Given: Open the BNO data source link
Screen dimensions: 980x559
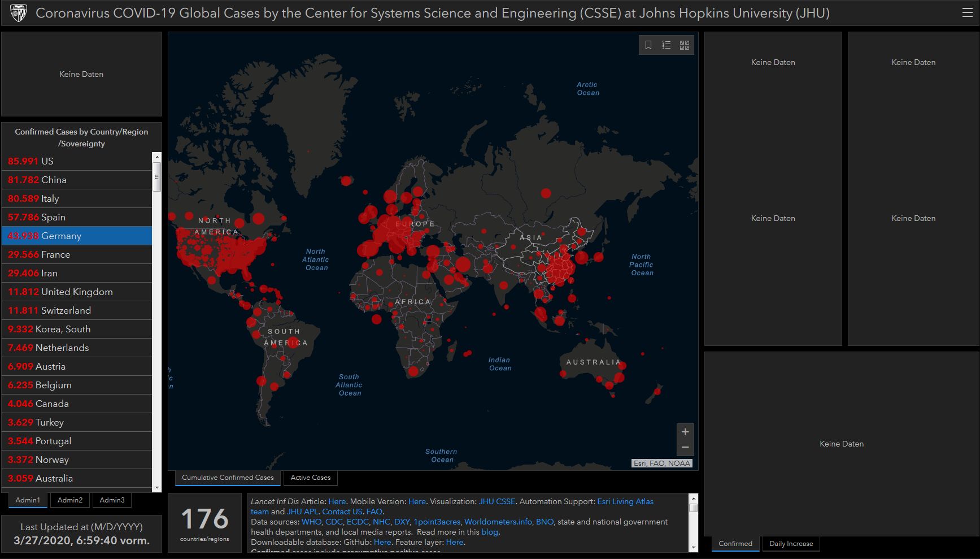Looking at the screenshot, I should click(545, 522).
